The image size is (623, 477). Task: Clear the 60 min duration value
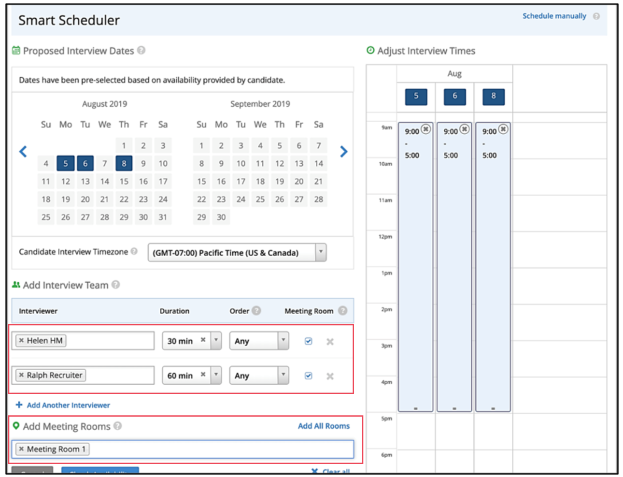tap(203, 375)
